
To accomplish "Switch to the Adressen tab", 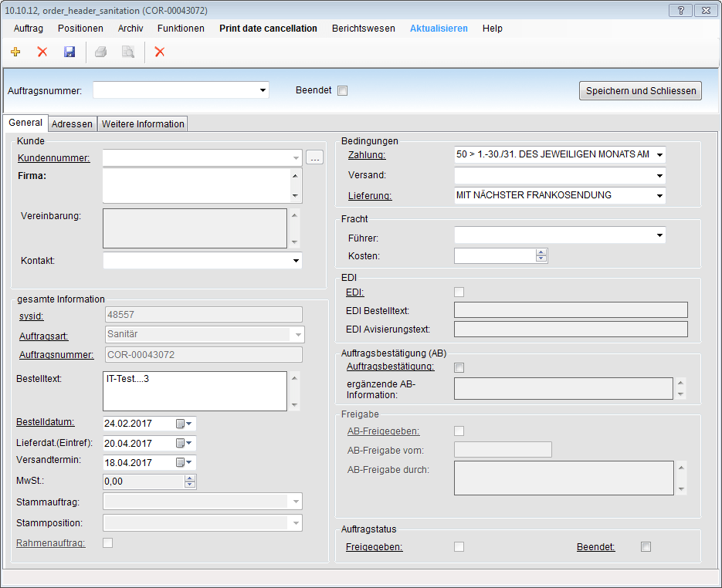I will 72,123.
